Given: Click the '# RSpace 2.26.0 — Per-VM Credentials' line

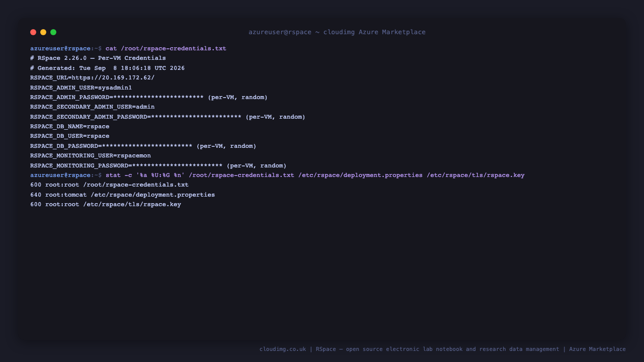Looking at the screenshot, I should click(x=98, y=58).
